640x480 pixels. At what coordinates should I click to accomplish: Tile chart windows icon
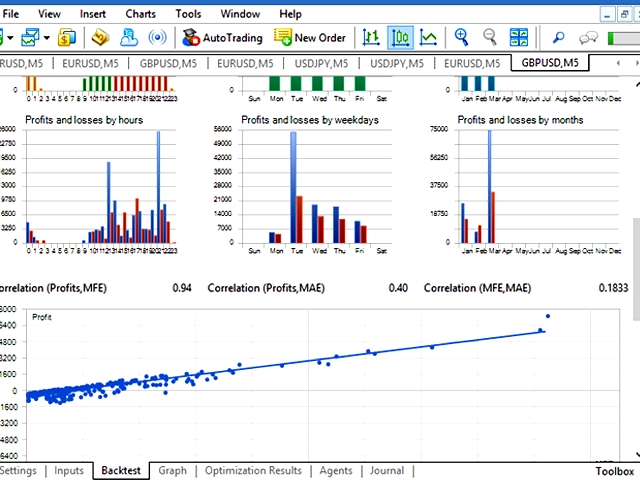tap(519, 38)
